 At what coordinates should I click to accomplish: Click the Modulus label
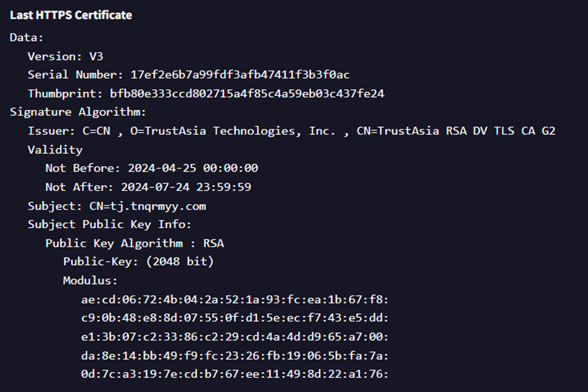pyautogui.click(x=90, y=280)
